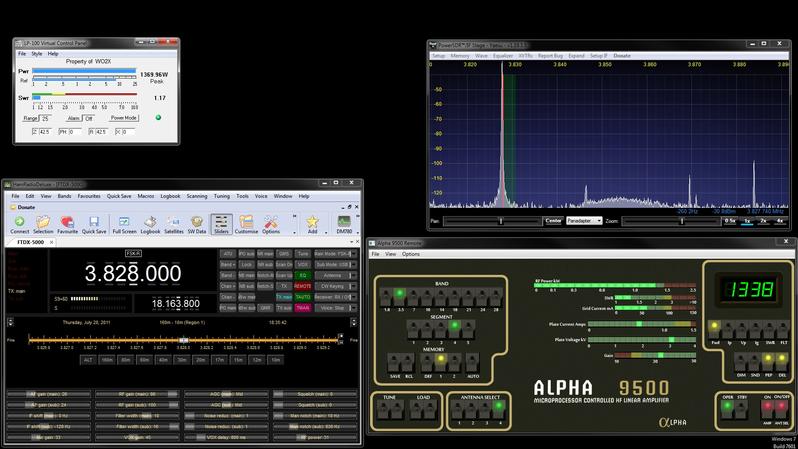Click the sub frequency 18.163.800 display

pyautogui.click(x=176, y=303)
